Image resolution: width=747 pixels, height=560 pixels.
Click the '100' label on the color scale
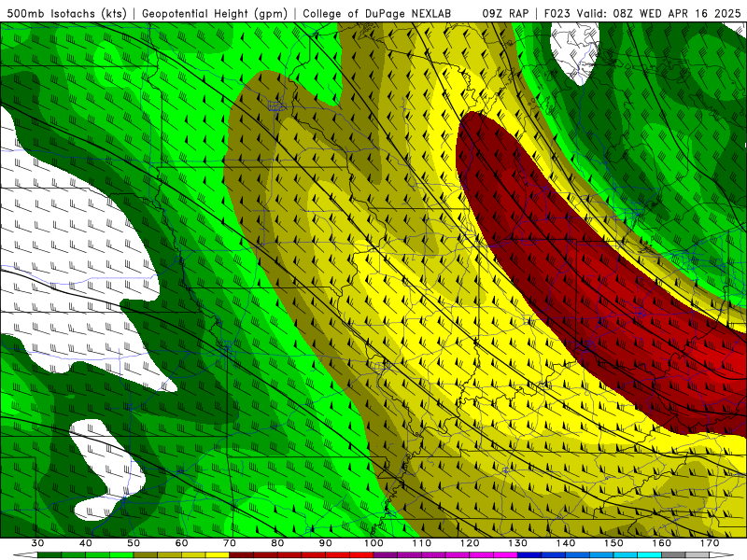pyautogui.click(x=374, y=543)
